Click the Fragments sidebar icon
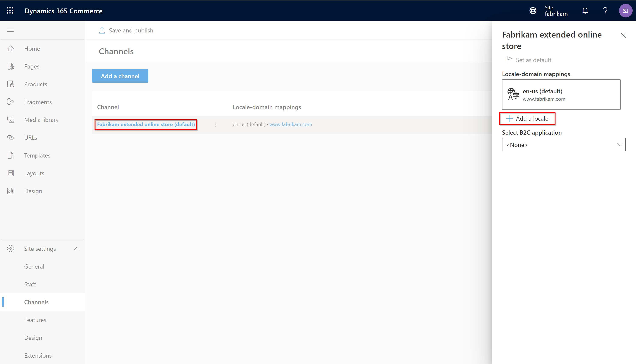 pos(11,102)
